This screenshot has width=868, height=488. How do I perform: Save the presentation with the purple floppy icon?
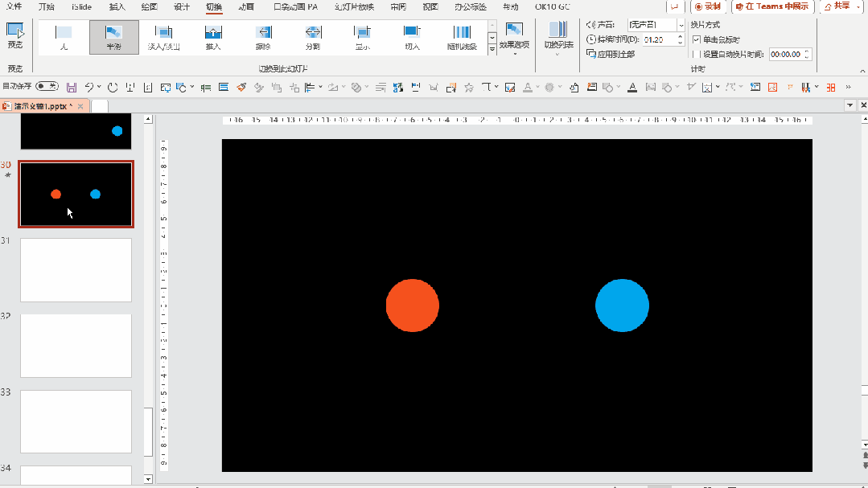(72, 88)
